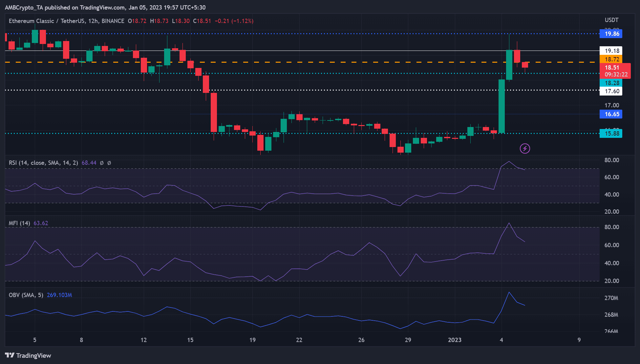
Task: Click the 80.00 tick on the MFI scale
Action: pos(612,227)
